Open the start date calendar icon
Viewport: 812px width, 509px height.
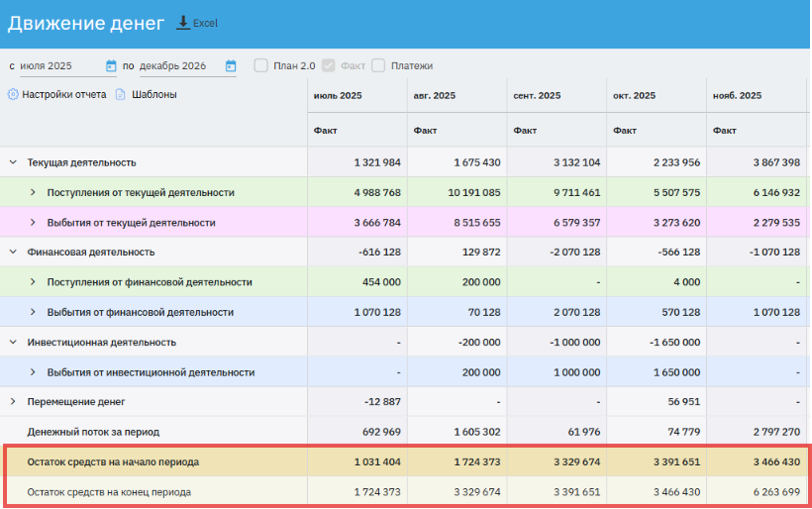pos(111,66)
